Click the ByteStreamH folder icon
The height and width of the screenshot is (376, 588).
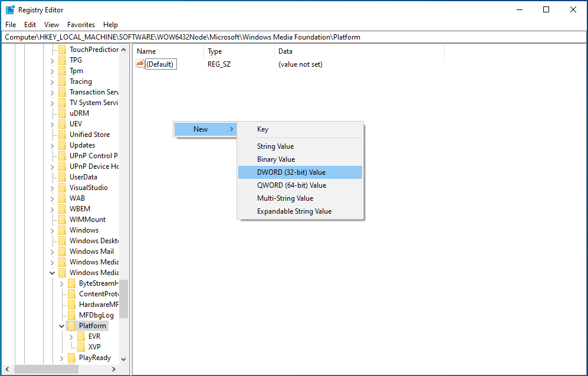[71, 283]
